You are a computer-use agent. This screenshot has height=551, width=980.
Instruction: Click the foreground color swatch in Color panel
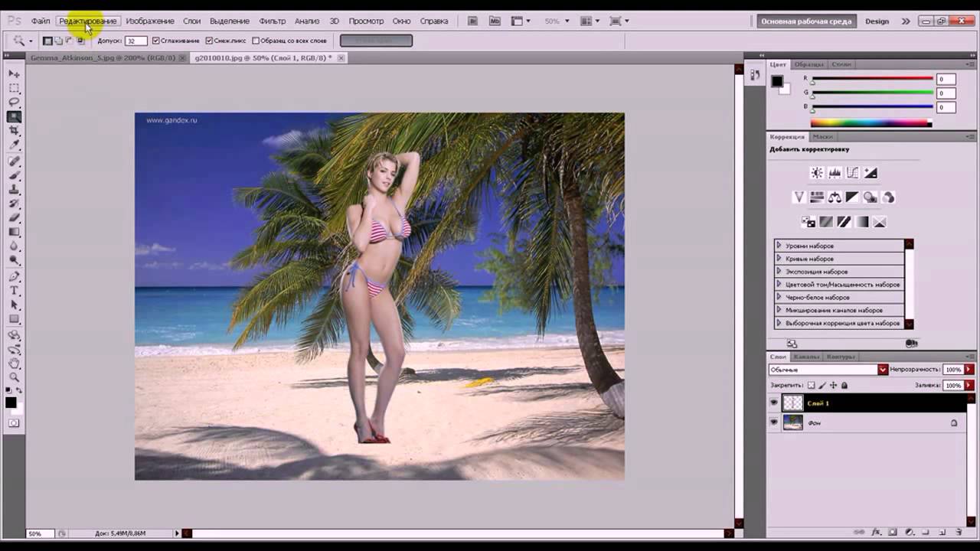[x=777, y=82]
